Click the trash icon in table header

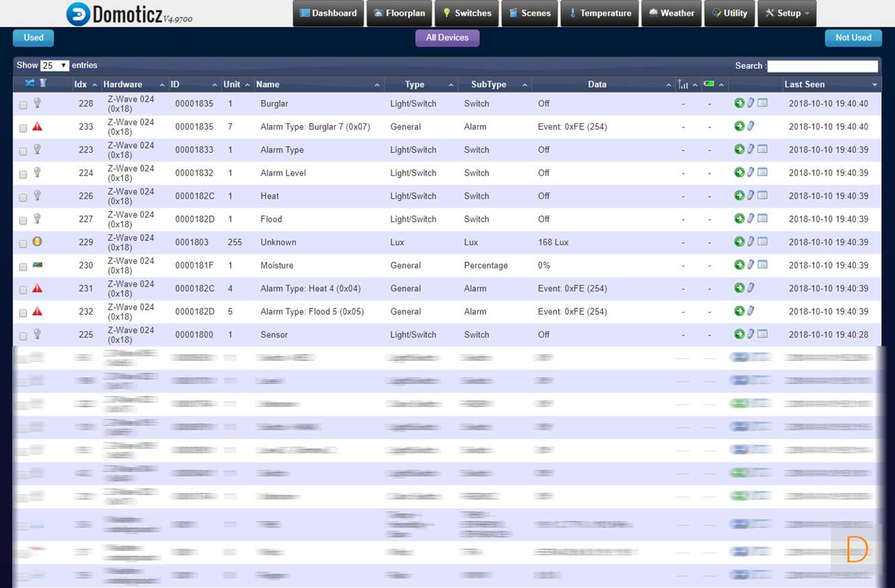43,83
